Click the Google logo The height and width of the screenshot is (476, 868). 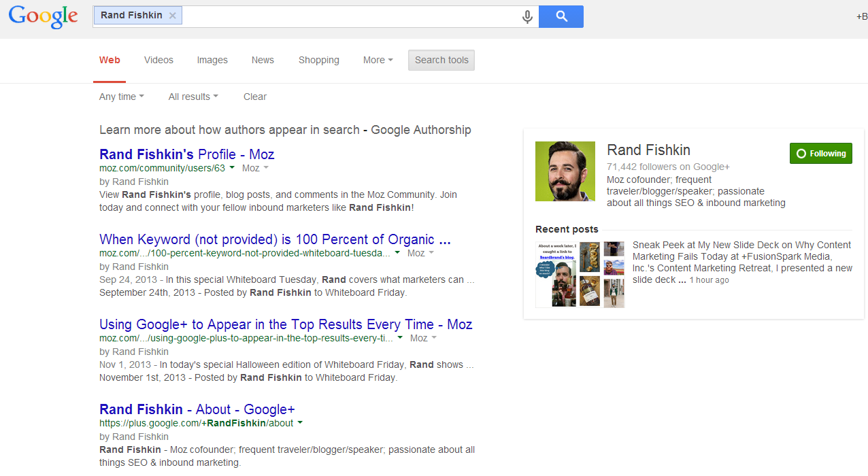(44, 17)
